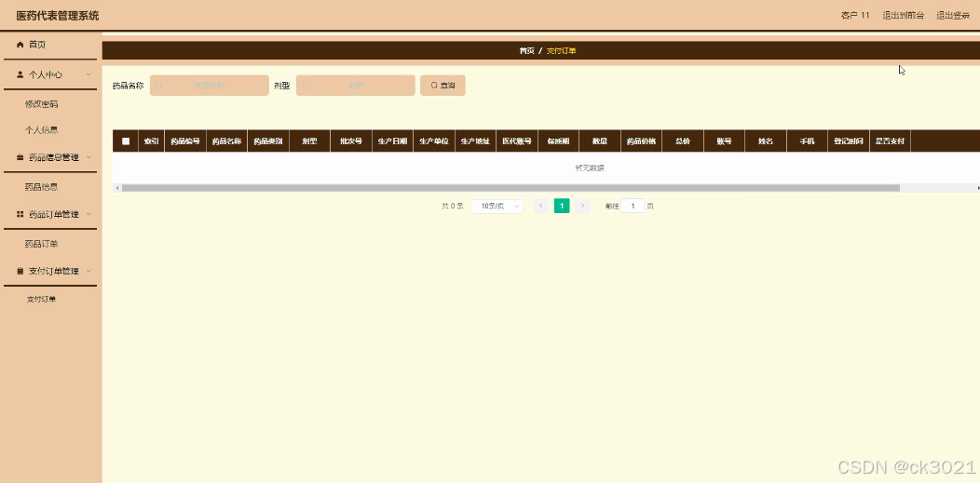Click the 手机 column header

[807, 141]
